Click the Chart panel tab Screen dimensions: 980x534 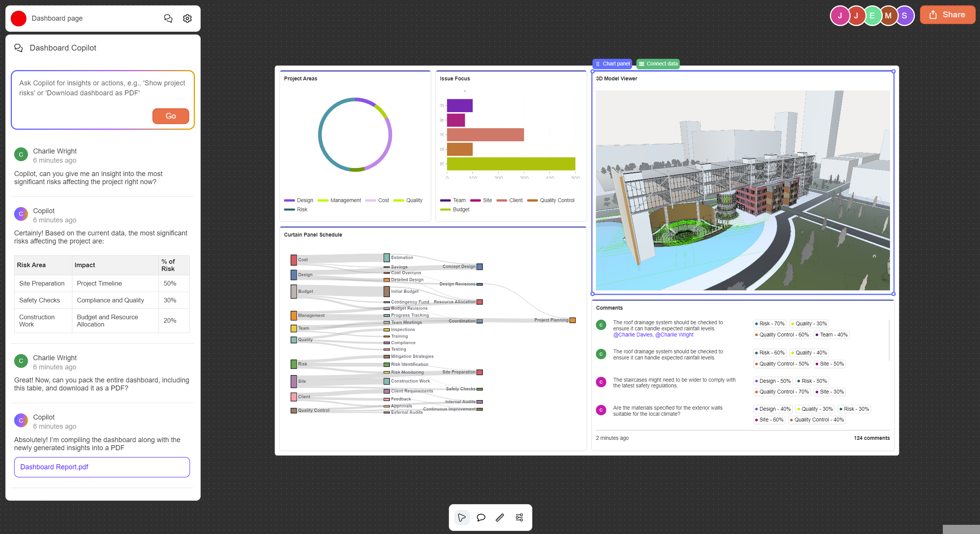(x=612, y=64)
